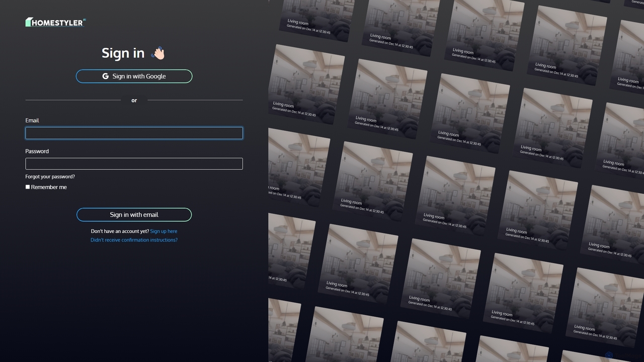Click the 'Don't have an account yet?' text
Image resolution: width=644 pixels, height=362 pixels.
click(x=120, y=231)
